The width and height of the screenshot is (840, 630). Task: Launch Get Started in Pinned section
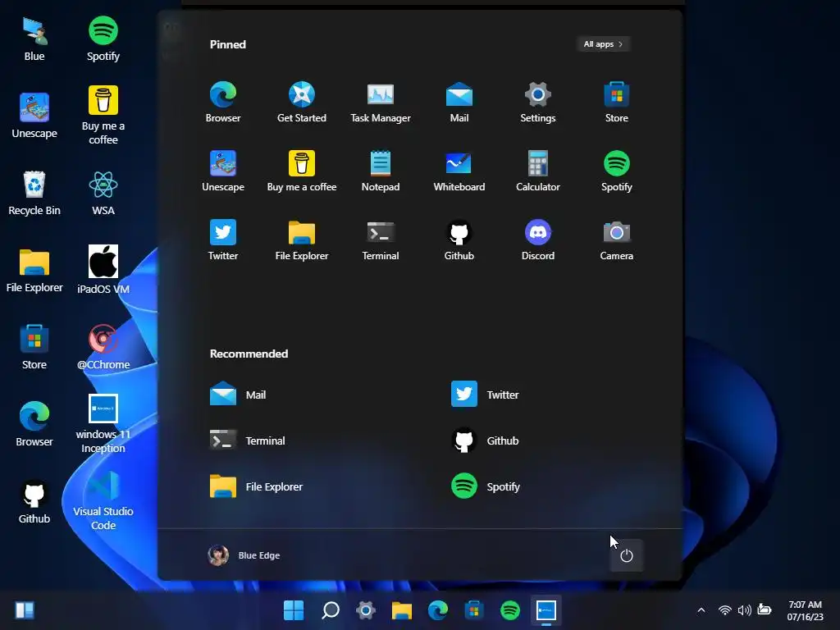(x=302, y=102)
